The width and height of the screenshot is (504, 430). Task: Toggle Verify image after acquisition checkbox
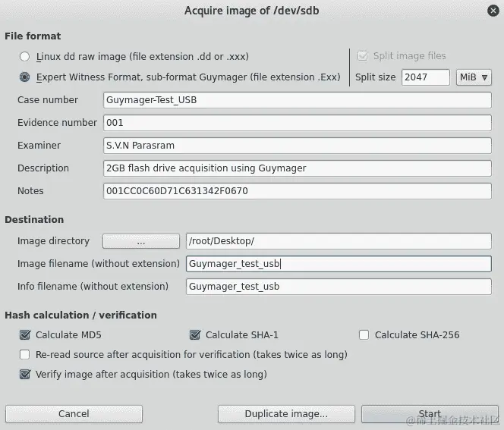[25, 375]
